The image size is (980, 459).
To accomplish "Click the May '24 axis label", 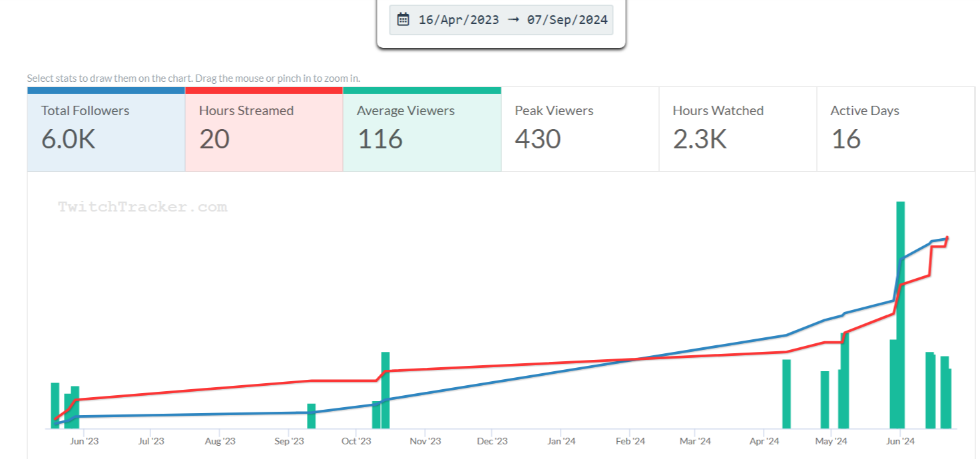I will pos(831,441).
